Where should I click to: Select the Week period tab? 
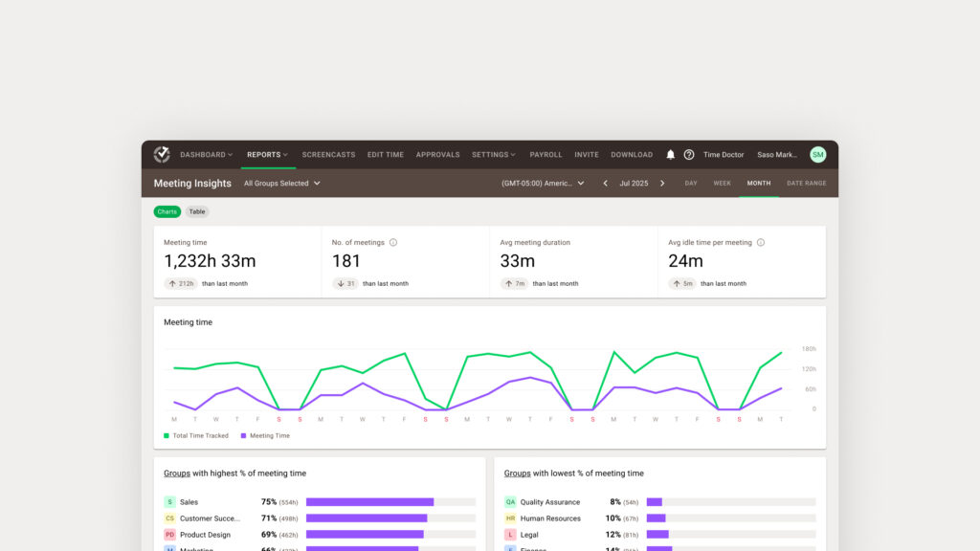tap(722, 184)
